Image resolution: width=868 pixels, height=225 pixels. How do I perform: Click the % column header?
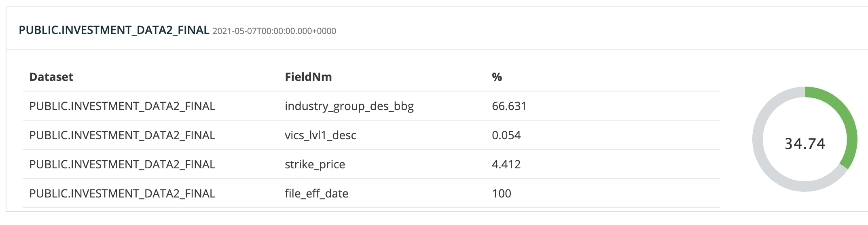(x=497, y=77)
